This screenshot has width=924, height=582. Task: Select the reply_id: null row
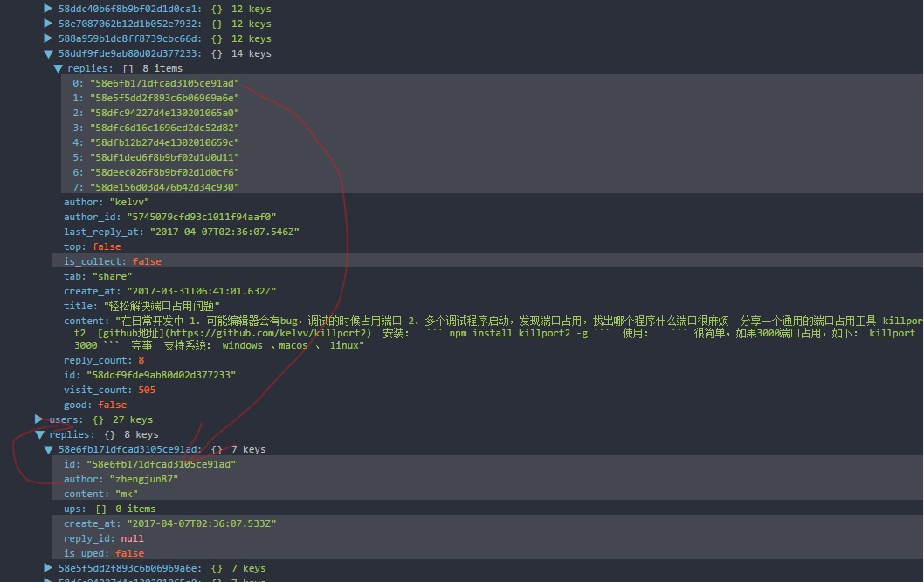486,538
